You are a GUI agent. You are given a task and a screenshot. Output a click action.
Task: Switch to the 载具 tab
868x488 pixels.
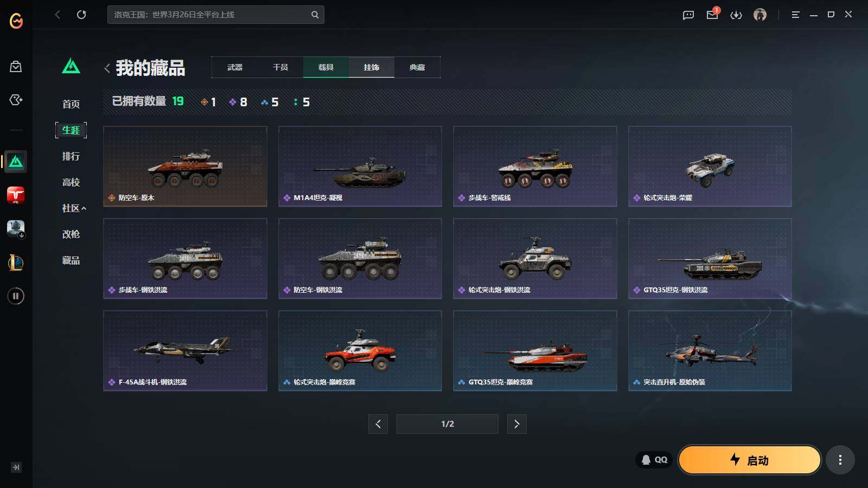point(326,67)
